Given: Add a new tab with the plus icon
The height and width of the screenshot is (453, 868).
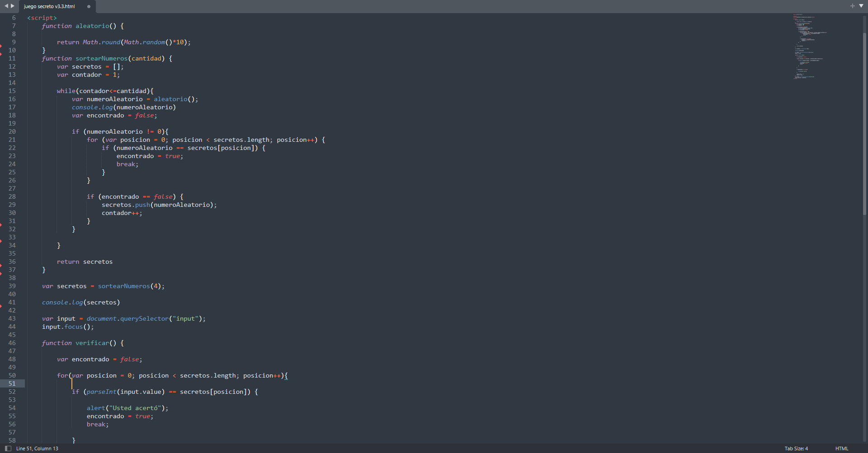Looking at the screenshot, I should click(852, 6).
